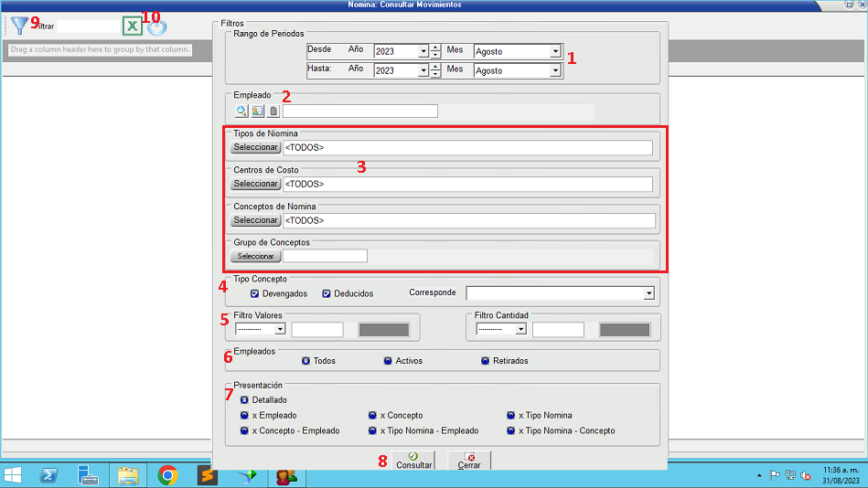Click the Empleado text input field
868x488 pixels.
360,111
